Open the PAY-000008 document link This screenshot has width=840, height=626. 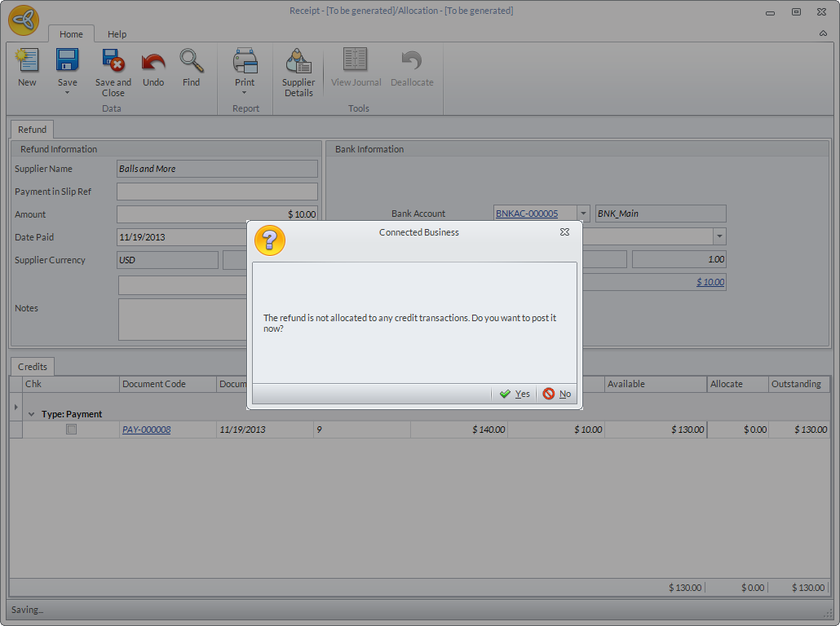pos(146,430)
